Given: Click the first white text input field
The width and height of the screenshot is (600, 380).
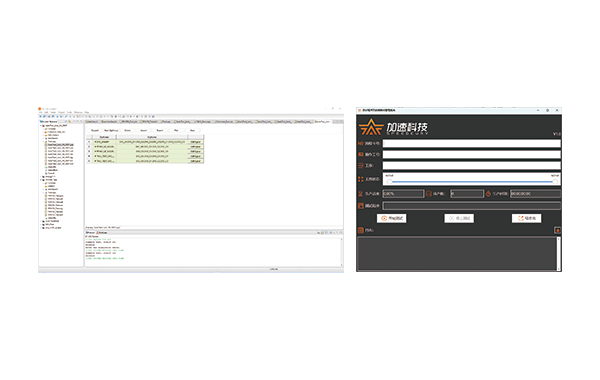Looking at the screenshot, I should tap(471, 144).
